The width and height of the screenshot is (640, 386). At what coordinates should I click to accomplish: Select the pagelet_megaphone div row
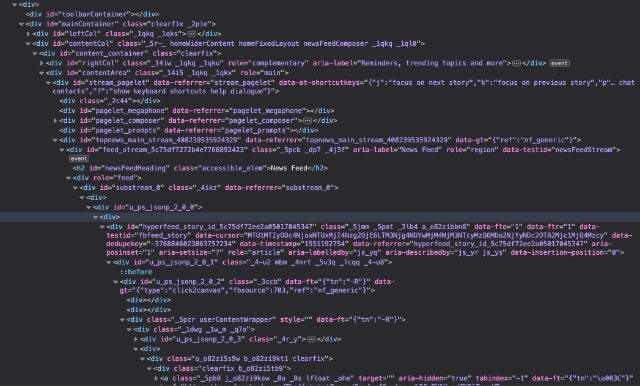coord(197,111)
